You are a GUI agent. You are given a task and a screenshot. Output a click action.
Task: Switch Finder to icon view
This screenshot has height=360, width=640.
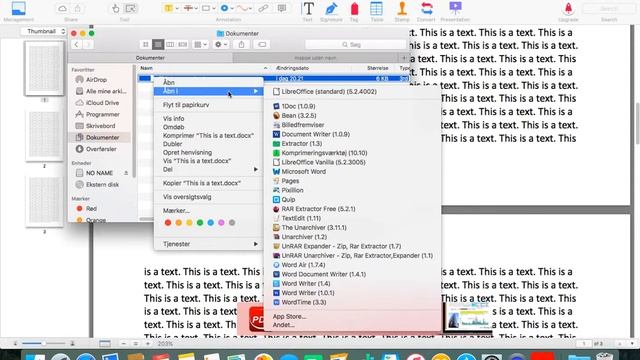[x=145, y=44]
